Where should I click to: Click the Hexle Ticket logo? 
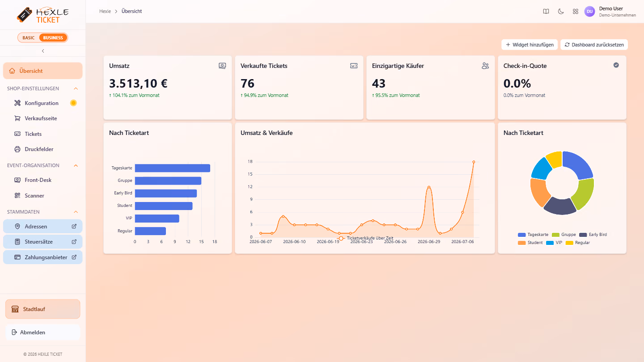42,15
